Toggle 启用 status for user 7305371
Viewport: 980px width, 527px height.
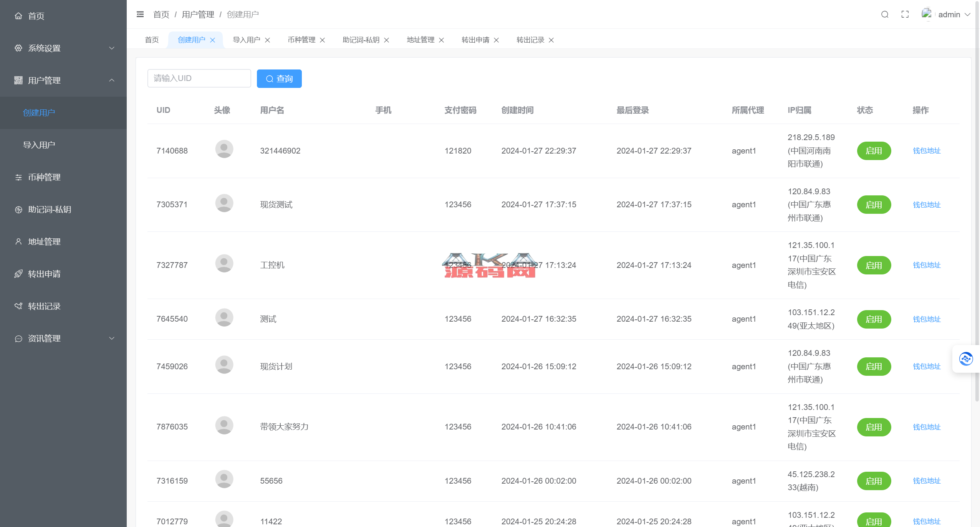874,205
